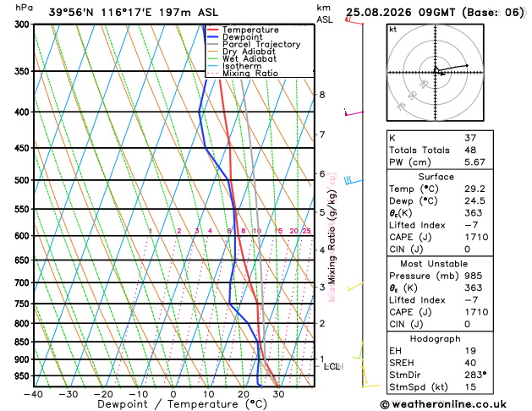This screenshot has height=411, width=532.
Task: Select the 'Dewpoint' legend entry
Action: point(242,37)
